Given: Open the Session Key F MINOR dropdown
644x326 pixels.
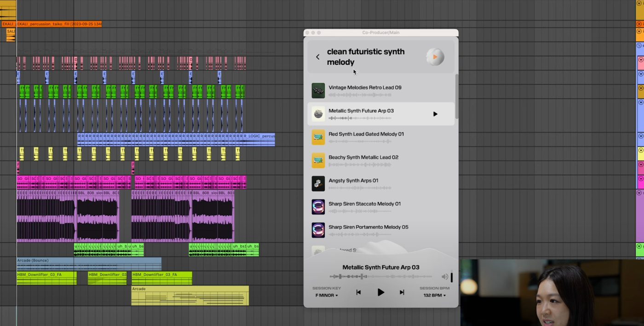Looking at the screenshot, I should point(327,295).
